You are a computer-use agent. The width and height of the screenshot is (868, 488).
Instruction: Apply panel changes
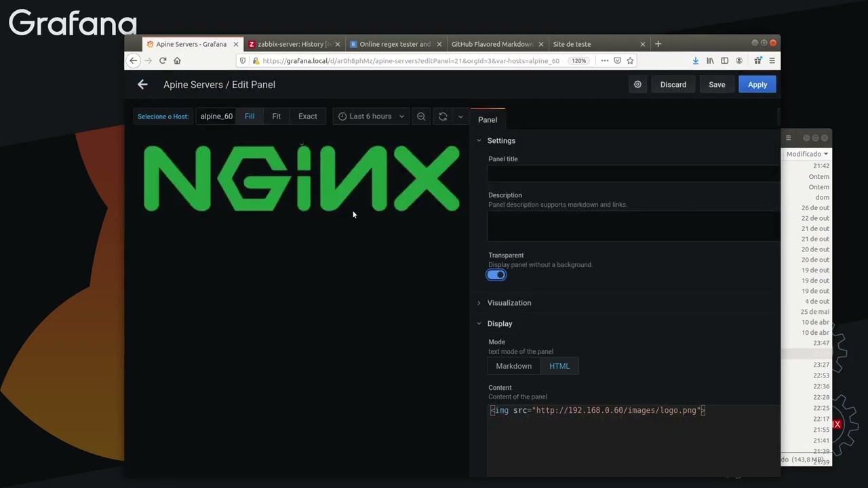(x=757, y=85)
